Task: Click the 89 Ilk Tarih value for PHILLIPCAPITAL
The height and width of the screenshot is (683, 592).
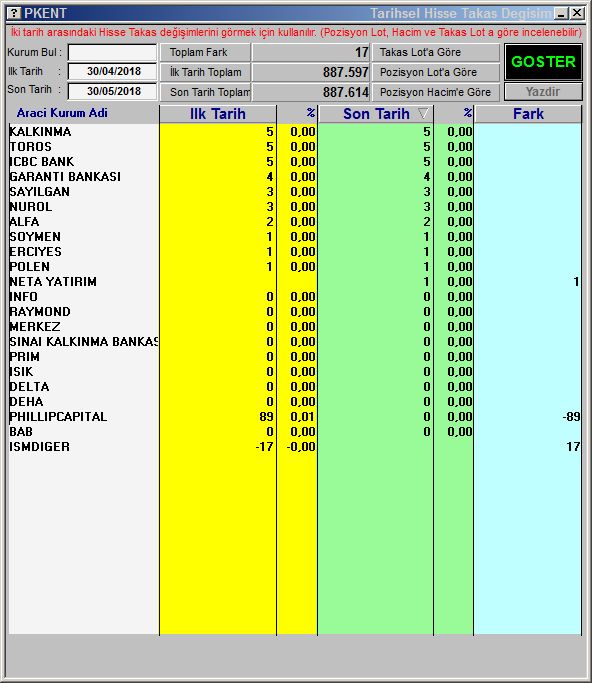Action: [267, 417]
